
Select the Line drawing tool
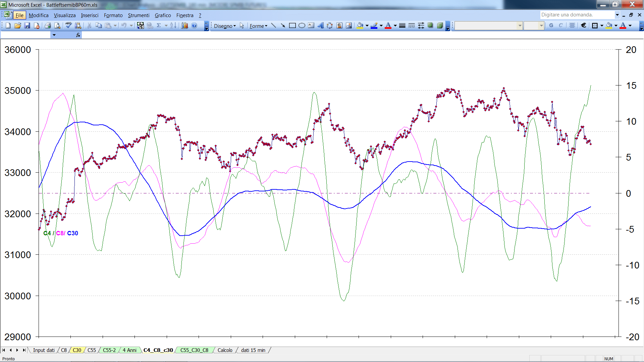(x=274, y=25)
